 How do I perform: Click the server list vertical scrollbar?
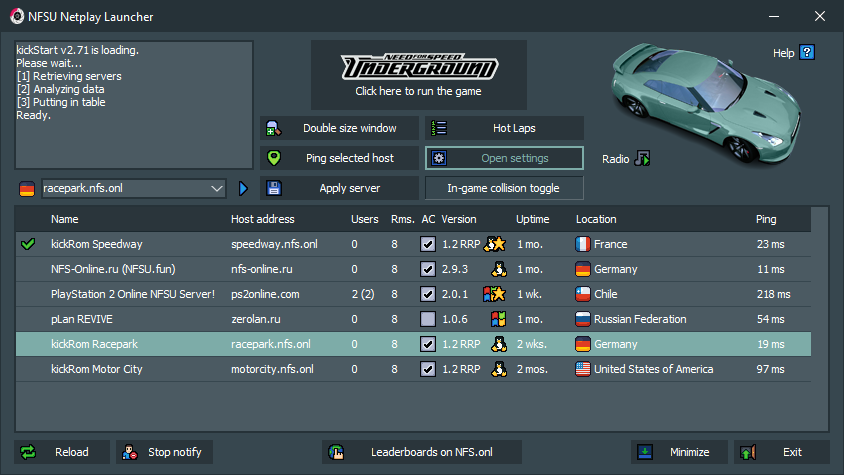(820, 319)
